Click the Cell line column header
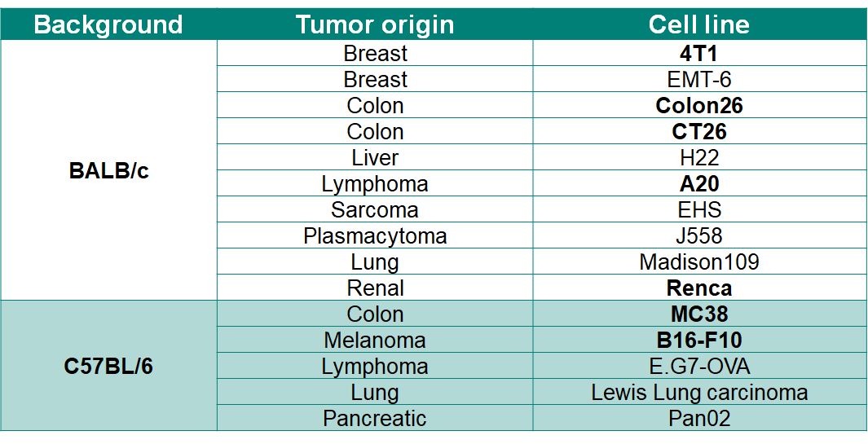The height and width of the screenshot is (444, 868). [x=698, y=24]
